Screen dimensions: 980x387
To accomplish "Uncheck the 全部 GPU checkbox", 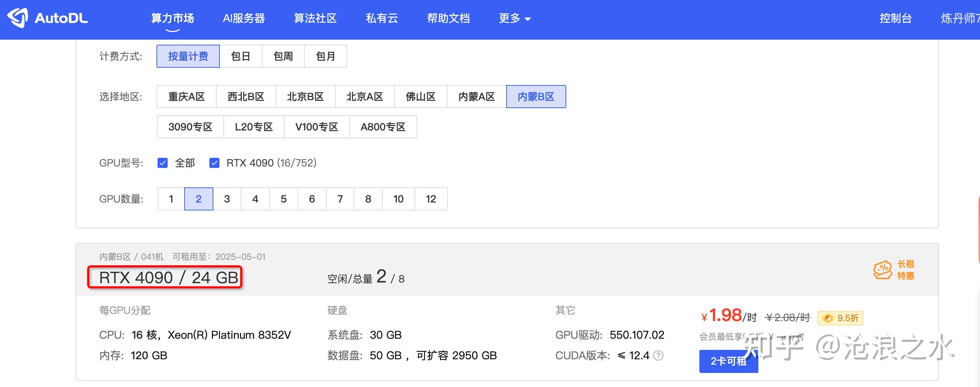I will click(163, 163).
